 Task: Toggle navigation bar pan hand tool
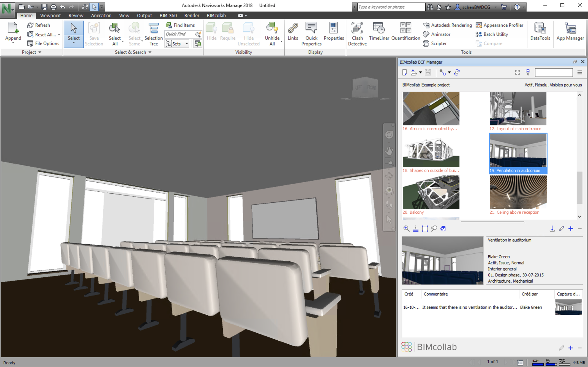click(389, 151)
